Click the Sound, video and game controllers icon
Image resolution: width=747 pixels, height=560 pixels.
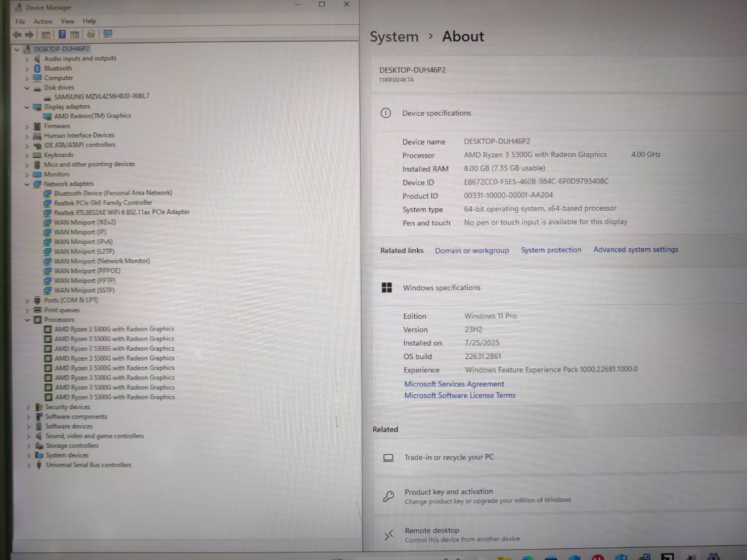[38, 436]
